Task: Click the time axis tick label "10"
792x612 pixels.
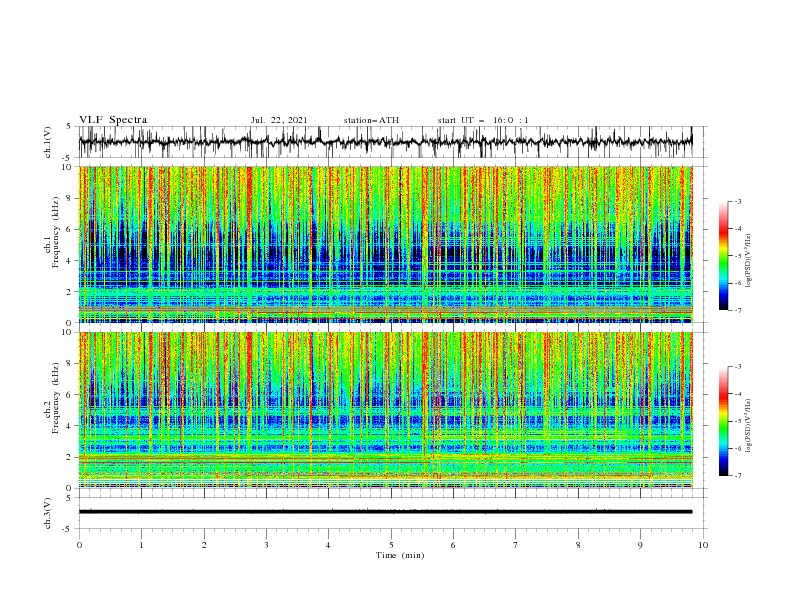Action: pyautogui.click(x=703, y=545)
